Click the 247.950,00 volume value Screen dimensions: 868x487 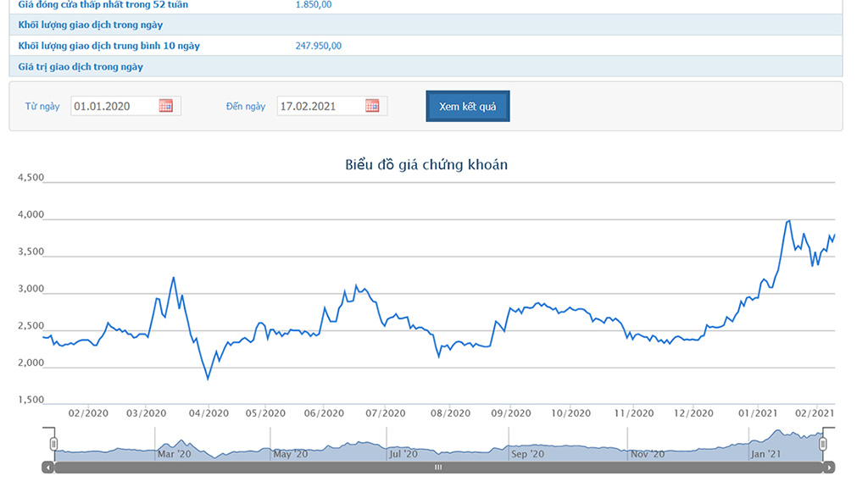click(x=319, y=46)
